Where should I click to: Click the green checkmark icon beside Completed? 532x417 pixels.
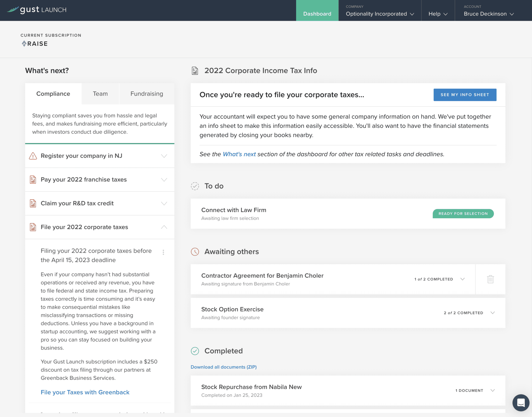coord(195,351)
